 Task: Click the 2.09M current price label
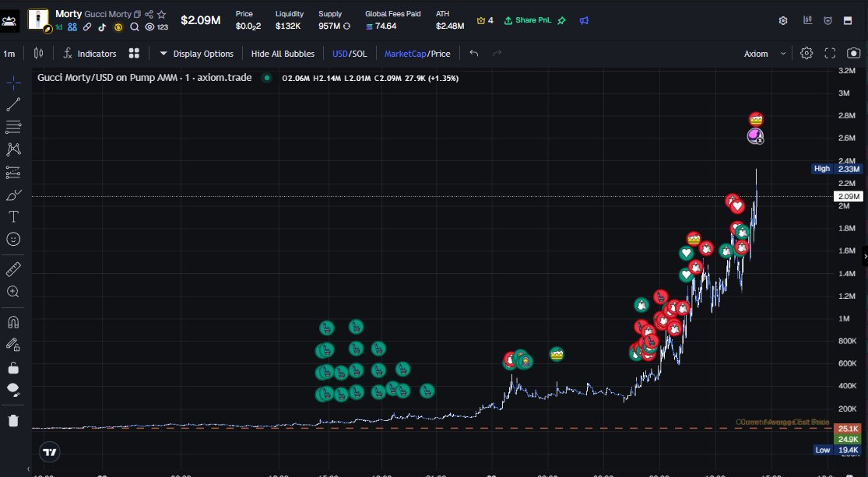(x=849, y=196)
